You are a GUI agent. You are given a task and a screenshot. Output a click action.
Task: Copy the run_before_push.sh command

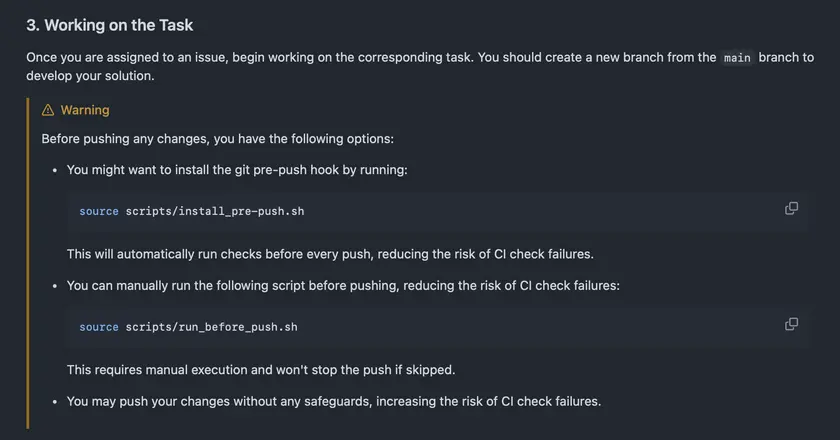coord(791,324)
